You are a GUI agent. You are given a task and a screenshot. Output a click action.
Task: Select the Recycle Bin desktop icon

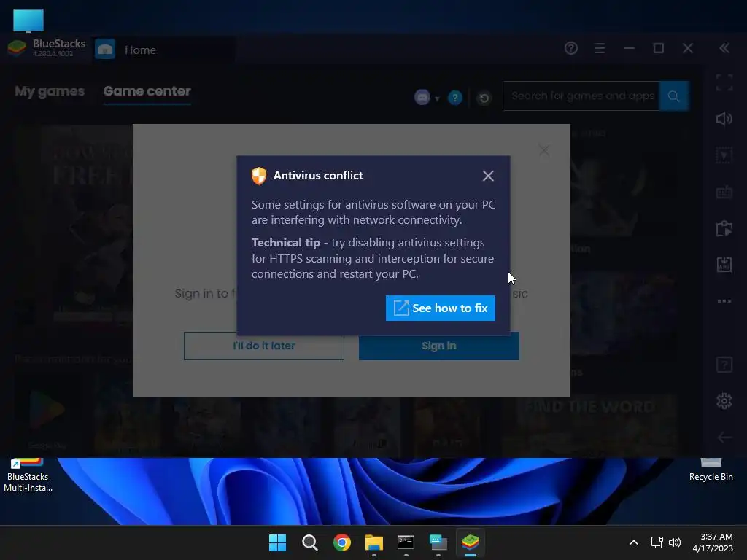[711, 470]
